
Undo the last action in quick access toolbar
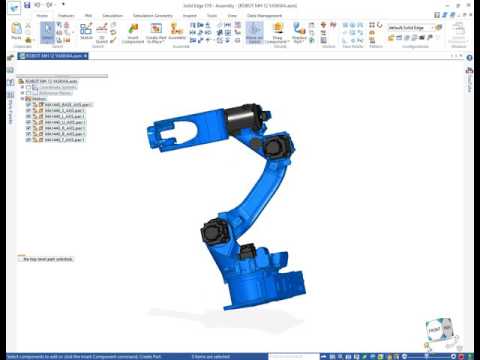[x=37, y=5]
